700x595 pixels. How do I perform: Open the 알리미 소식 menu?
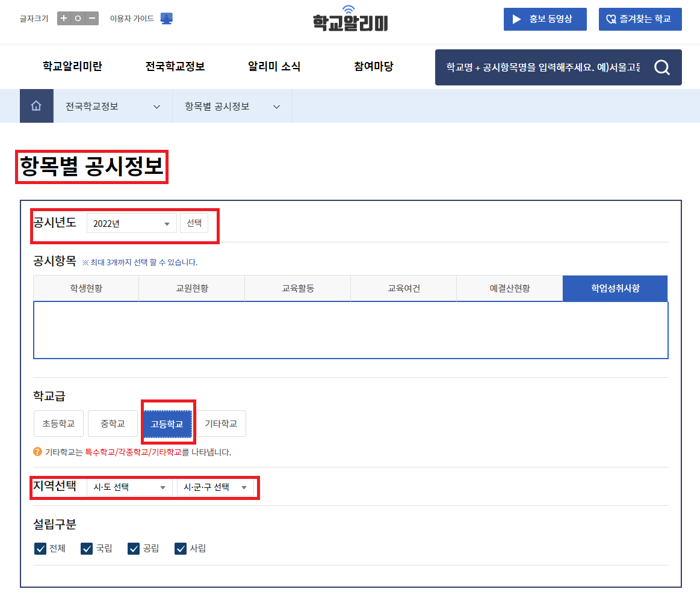tap(274, 67)
